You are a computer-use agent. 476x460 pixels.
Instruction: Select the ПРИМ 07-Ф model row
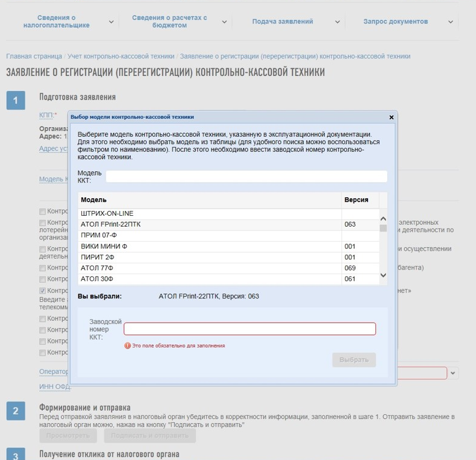[229, 236]
